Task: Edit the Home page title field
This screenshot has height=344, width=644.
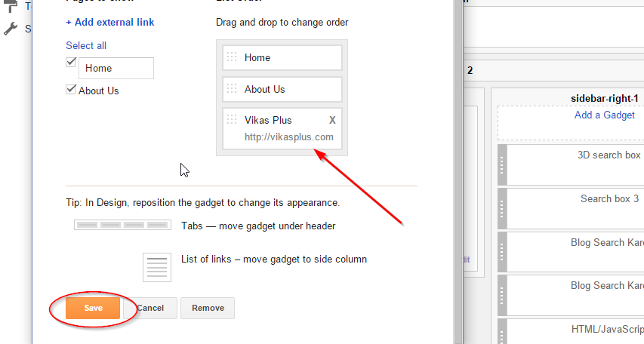Action: pyautogui.click(x=116, y=68)
